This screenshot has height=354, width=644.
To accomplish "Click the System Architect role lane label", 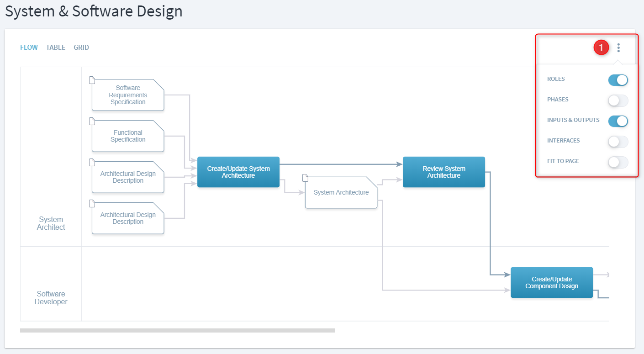I will click(x=51, y=223).
